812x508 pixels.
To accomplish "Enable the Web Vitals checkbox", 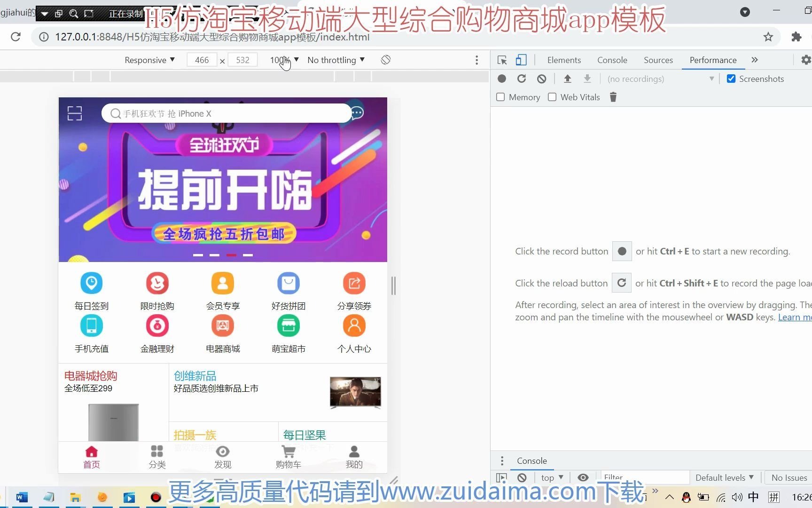I will click(552, 97).
